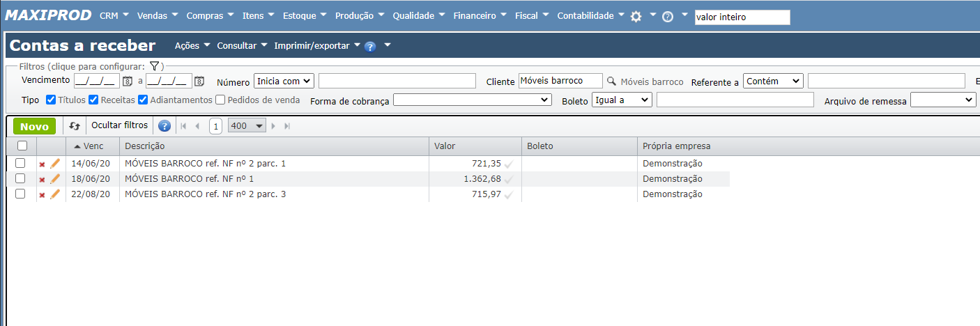This screenshot has width=980, height=326.
Task: Open the Imprimir/exportar menu
Action: (x=317, y=45)
